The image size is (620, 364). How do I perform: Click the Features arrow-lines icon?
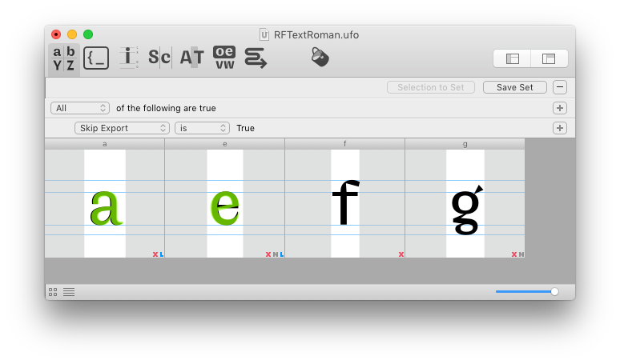[256, 58]
